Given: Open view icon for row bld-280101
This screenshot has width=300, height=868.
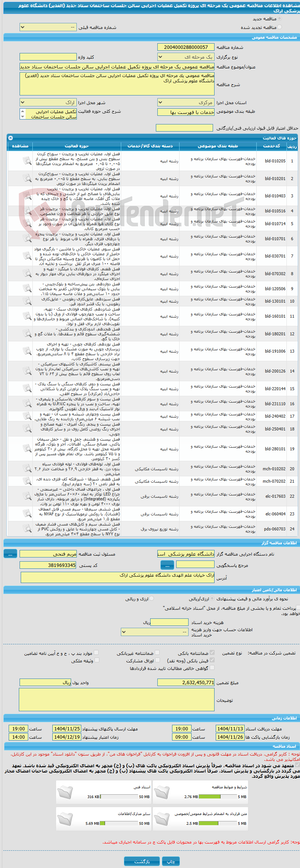Looking at the screenshot, I should pyautogui.click(x=27, y=449).
